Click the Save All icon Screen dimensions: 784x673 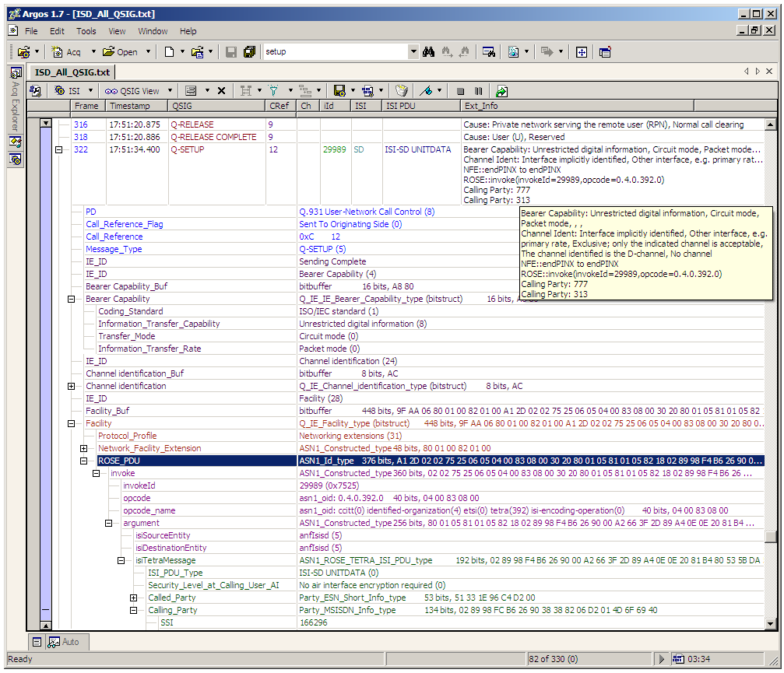[x=249, y=52]
